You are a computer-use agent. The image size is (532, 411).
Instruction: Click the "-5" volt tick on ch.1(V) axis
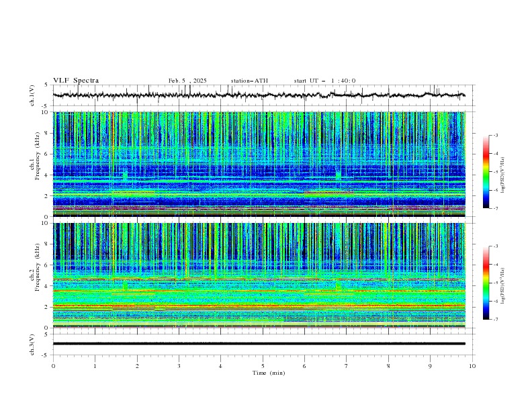pos(45,106)
